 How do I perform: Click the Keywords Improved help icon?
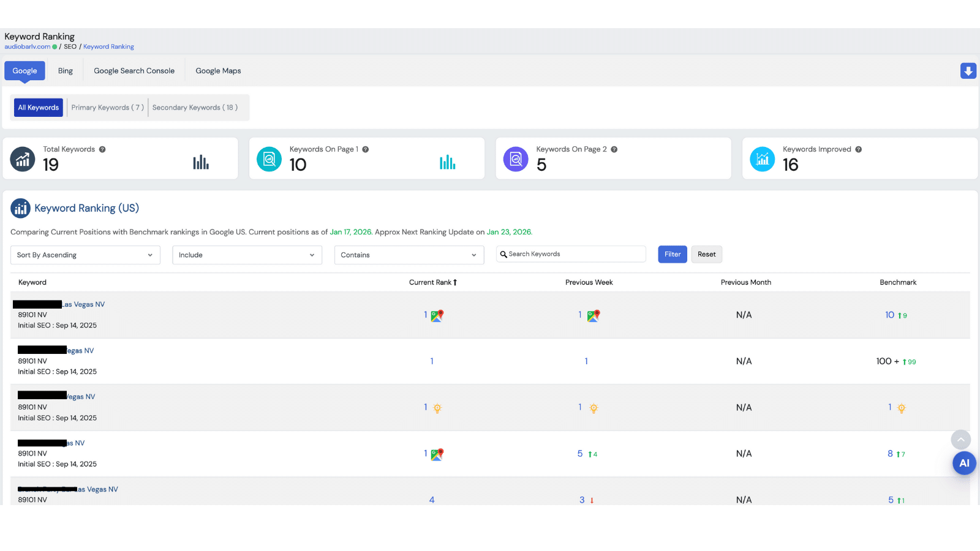[859, 149]
